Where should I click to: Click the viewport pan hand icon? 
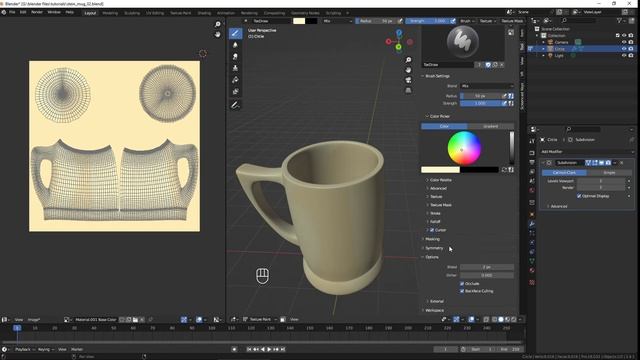408,70
